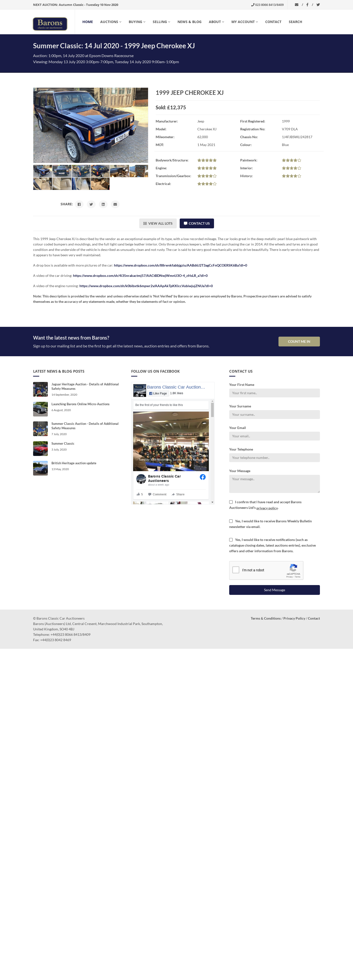This screenshot has height=980, width=353.
Task: Click in the Your First Name field
Action: (x=274, y=393)
